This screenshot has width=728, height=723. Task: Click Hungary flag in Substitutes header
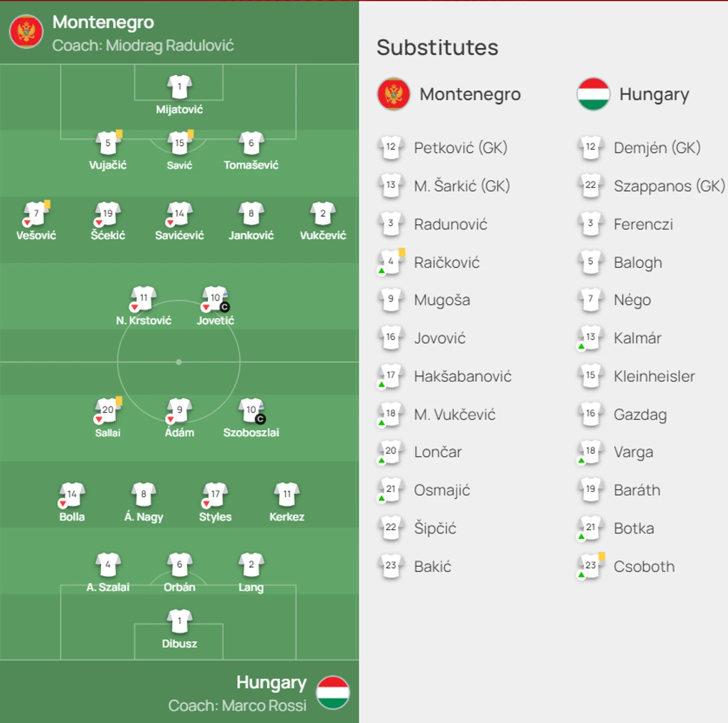(593, 94)
